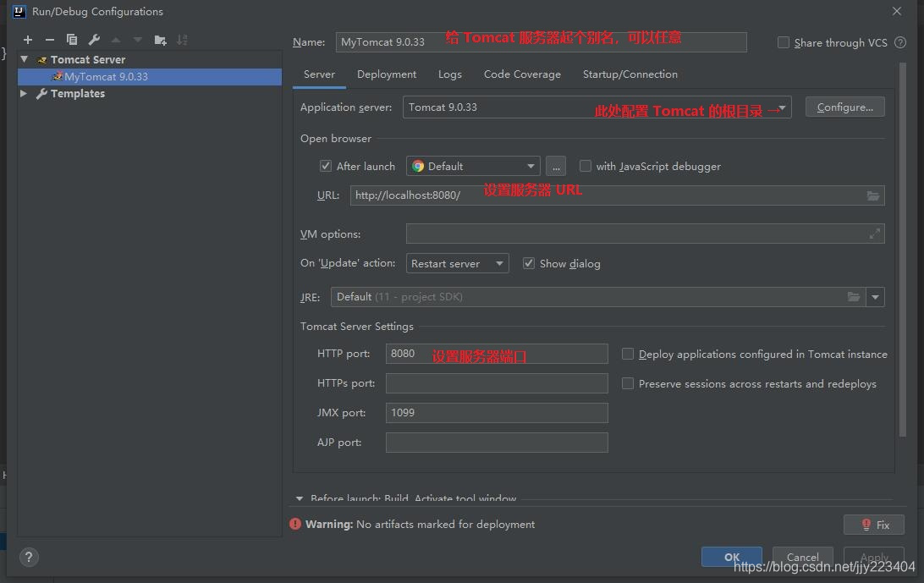The height and width of the screenshot is (583, 924).
Task: Open dialog help question mark button
Action: [28, 557]
